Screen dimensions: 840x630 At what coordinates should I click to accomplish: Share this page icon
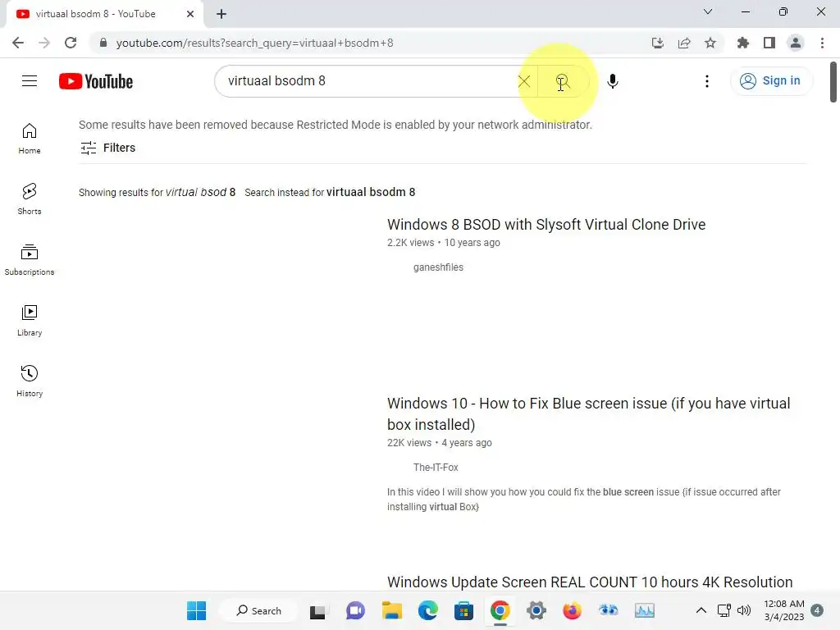pos(684,43)
